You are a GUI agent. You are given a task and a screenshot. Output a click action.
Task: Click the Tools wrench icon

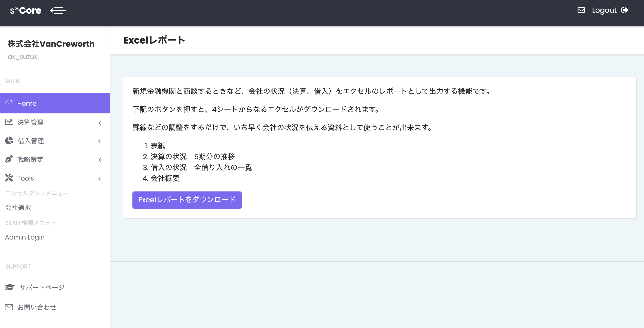9,178
